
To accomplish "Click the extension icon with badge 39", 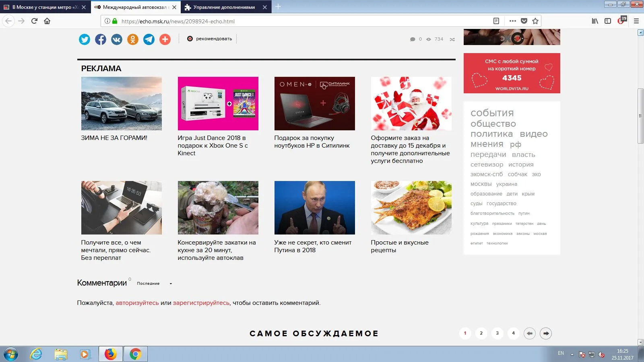I will (x=622, y=20).
